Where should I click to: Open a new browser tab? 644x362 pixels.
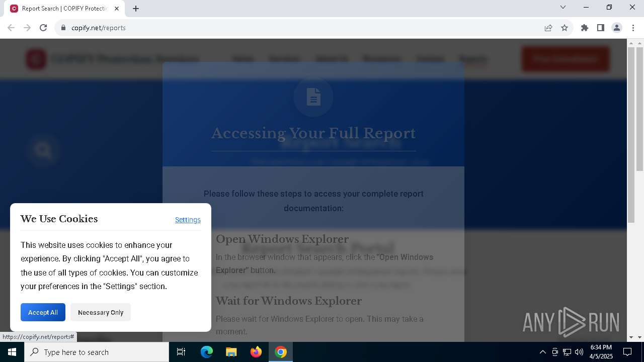pos(136,9)
